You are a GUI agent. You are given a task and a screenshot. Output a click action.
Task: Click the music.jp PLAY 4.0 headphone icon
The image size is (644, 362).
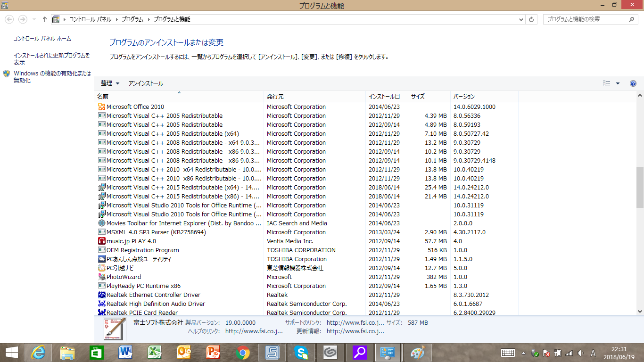(101, 241)
